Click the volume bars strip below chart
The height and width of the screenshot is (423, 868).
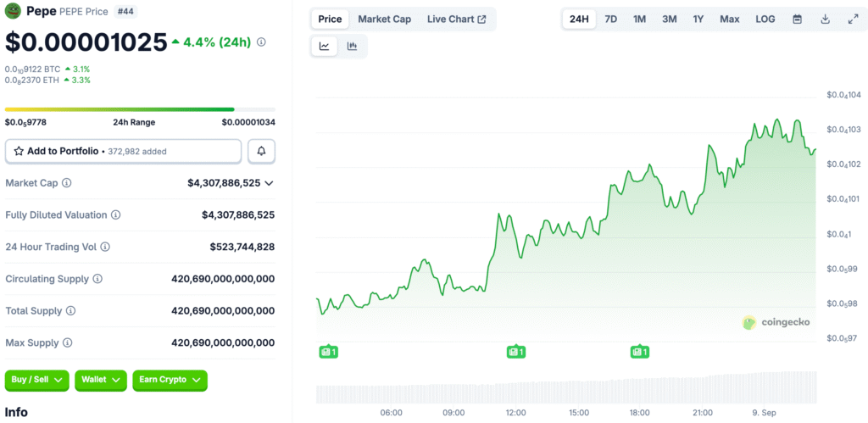coord(565,387)
